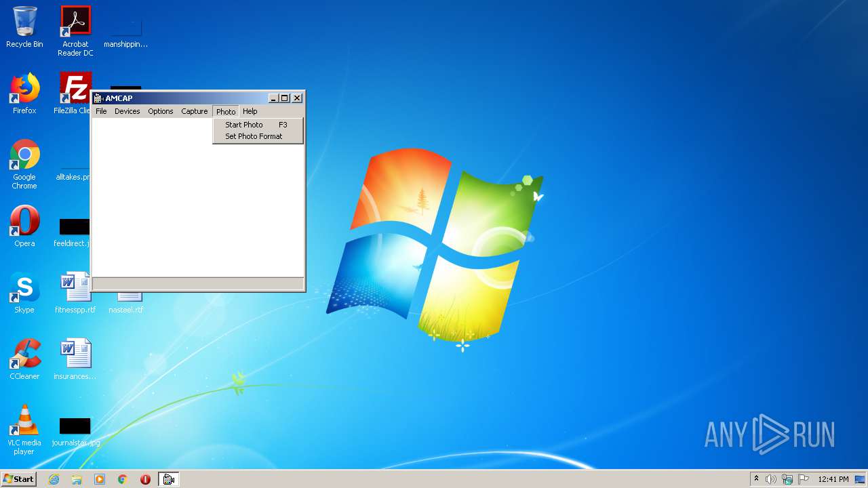Open the Action Center flag icon
Image resolution: width=868 pixels, height=488 pixels.
[804, 479]
